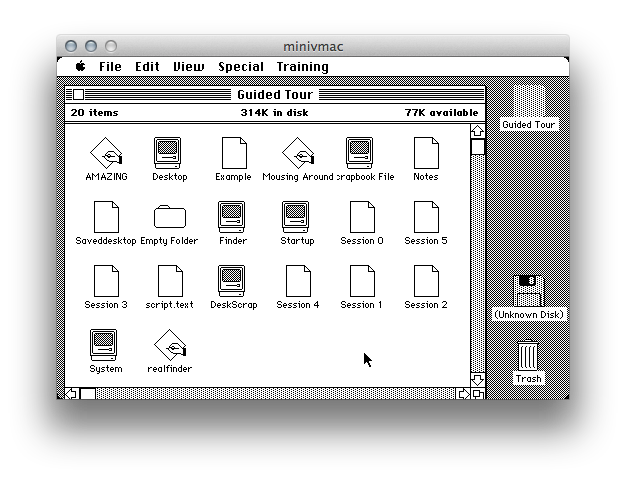Click the horizontal scrollbar left arrow
This screenshot has height=478, width=626.
[x=72, y=394]
